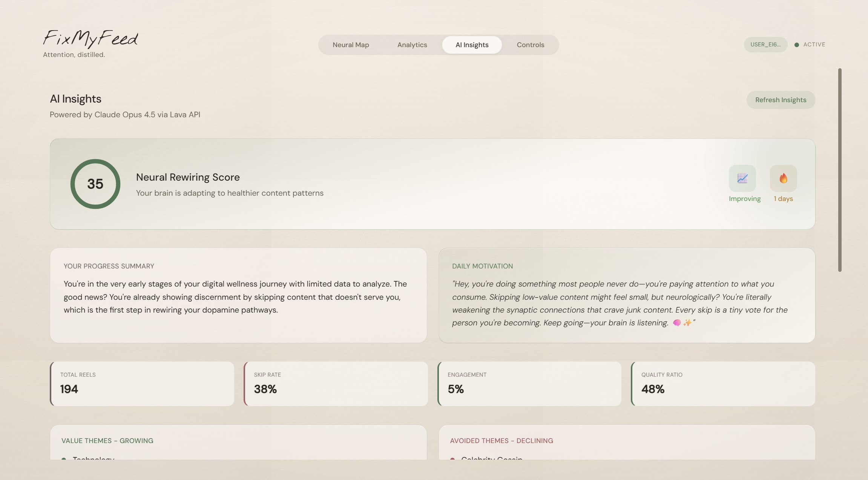868x480 pixels.
Task: Click the brain emoji in Daily Motivation
Action: (677, 323)
